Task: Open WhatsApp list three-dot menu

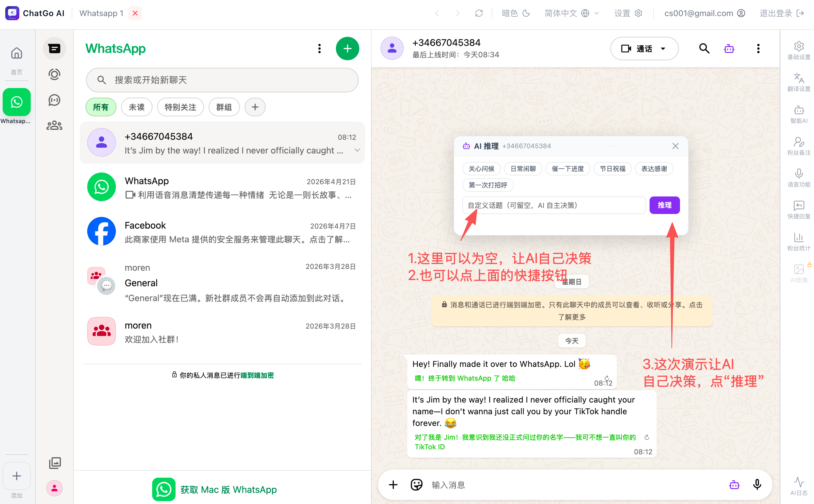Action: pyautogui.click(x=319, y=49)
